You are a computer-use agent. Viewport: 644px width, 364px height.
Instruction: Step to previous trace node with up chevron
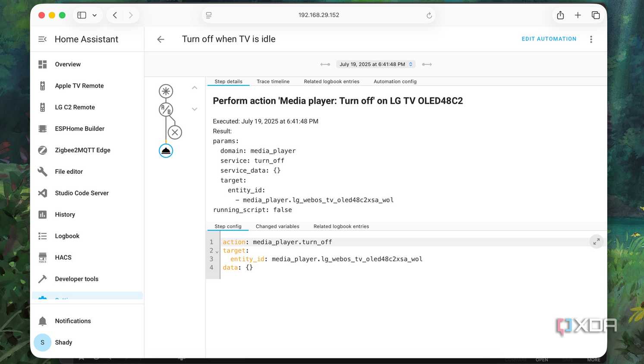pos(195,88)
